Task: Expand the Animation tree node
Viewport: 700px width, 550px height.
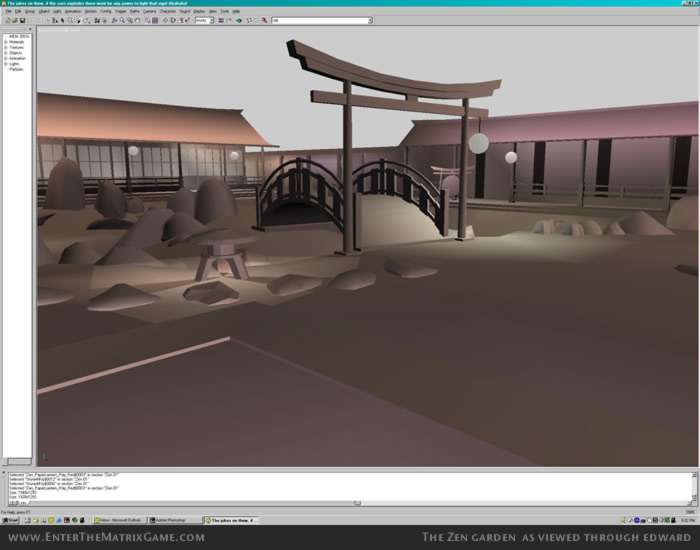Action: 6,58
